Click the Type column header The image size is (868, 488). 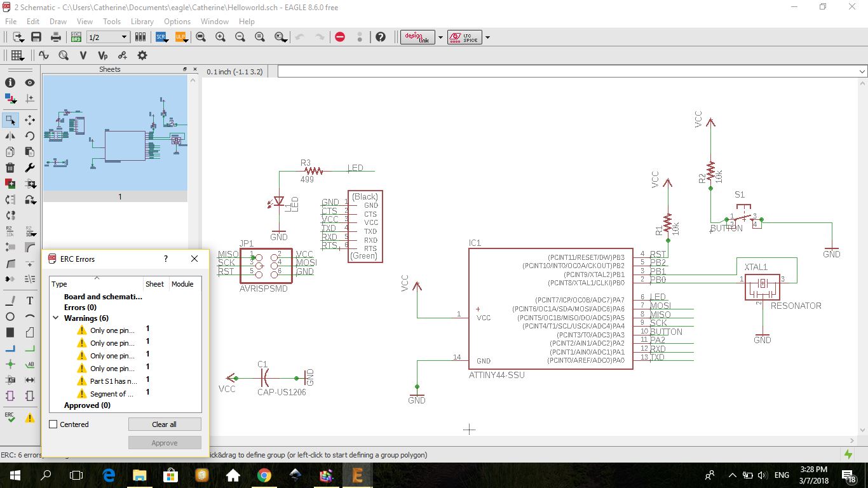tap(97, 284)
